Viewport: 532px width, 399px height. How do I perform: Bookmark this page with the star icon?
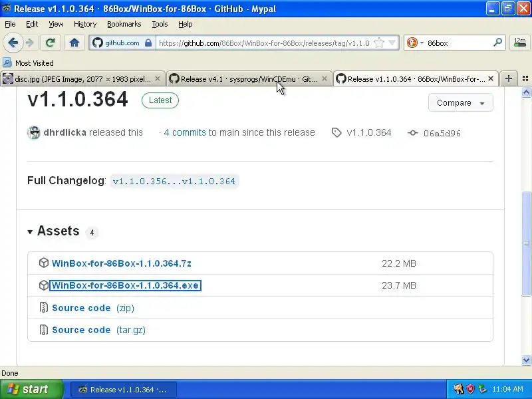click(378, 43)
